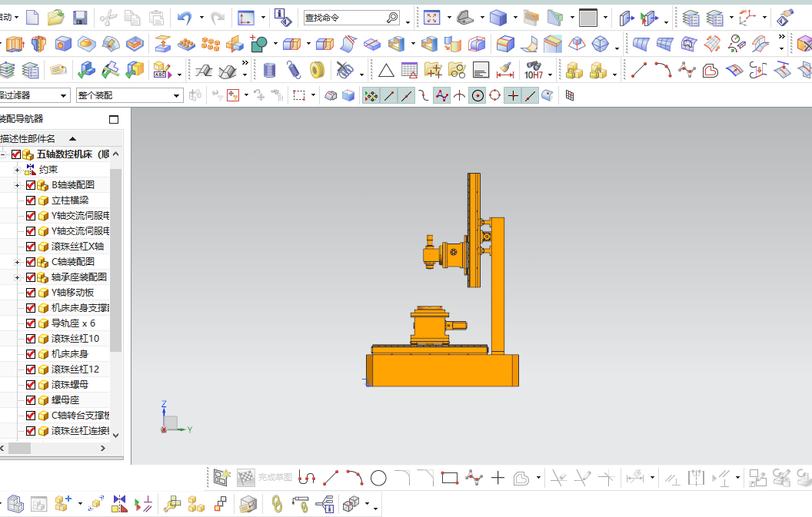Uncheck the 机床床身 component checkbox
The height and width of the screenshot is (517, 812).
click(x=31, y=354)
